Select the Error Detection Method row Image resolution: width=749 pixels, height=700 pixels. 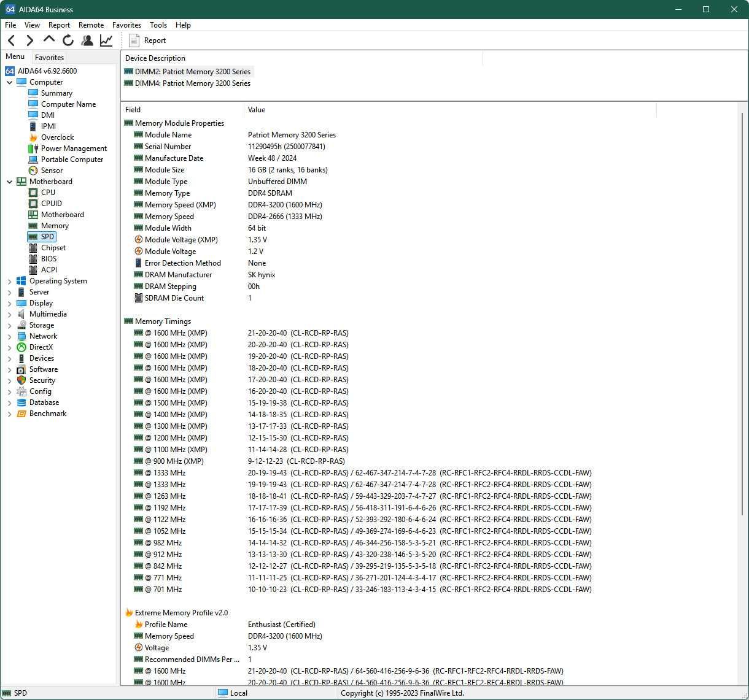coord(389,263)
